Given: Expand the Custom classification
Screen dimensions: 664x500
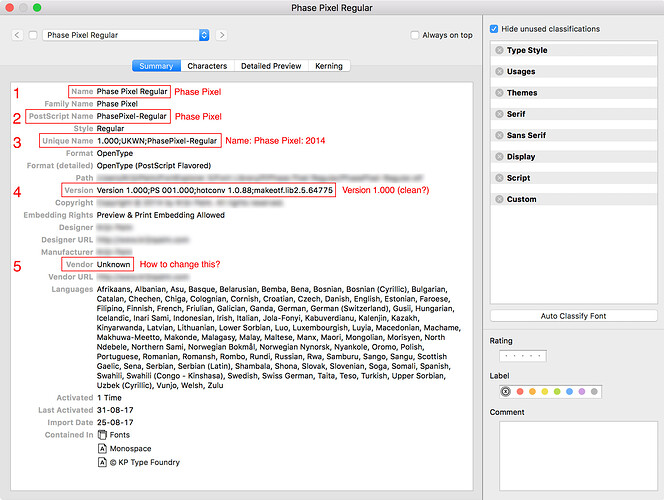Looking at the screenshot, I should click(499, 199).
